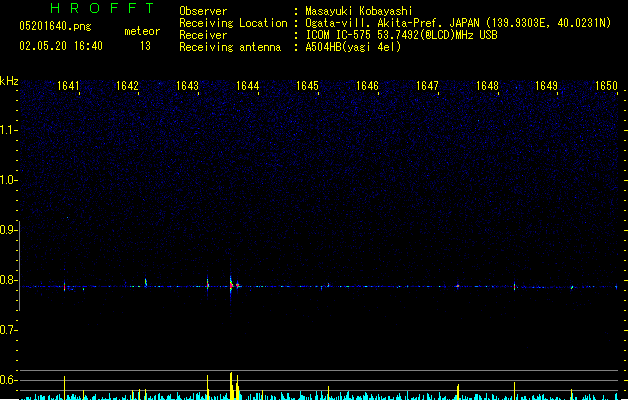Click the meteor echo near 1641 on the spectrogram

pos(65,286)
